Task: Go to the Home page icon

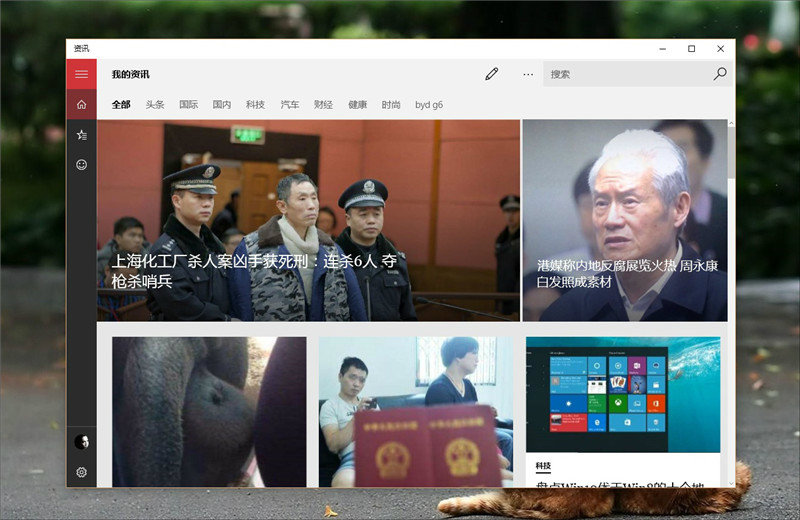Action: tap(81, 104)
